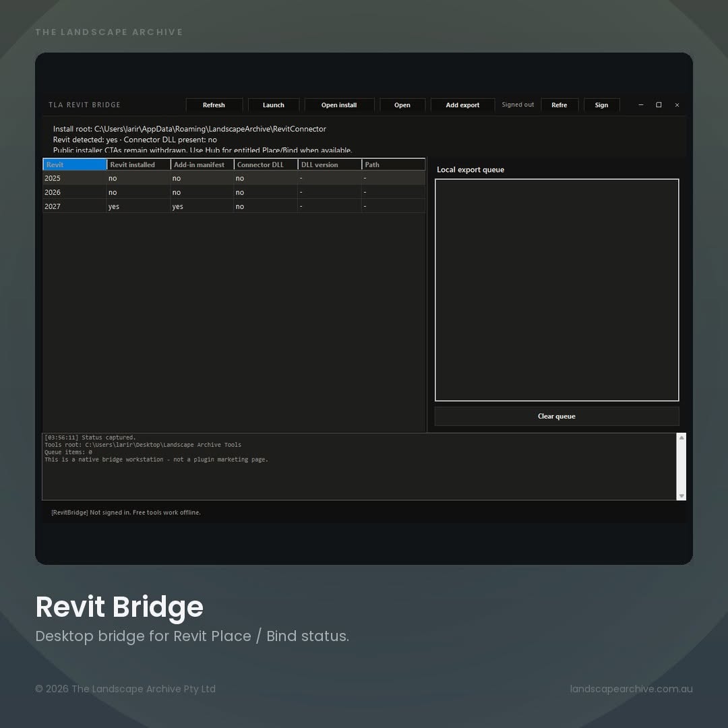Image resolution: width=728 pixels, height=728 pixels.
Task: Click the 'Not signed in' status bar message
Action: [x=126, y=512]
